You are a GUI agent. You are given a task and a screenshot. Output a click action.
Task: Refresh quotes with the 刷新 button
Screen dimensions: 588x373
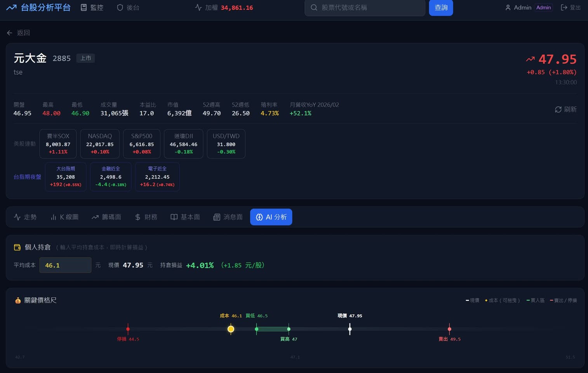click(x=565, y=109)
